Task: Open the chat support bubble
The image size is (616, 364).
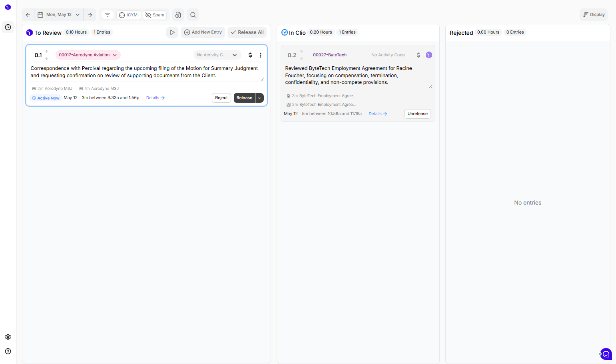Action: pos(606,354)
